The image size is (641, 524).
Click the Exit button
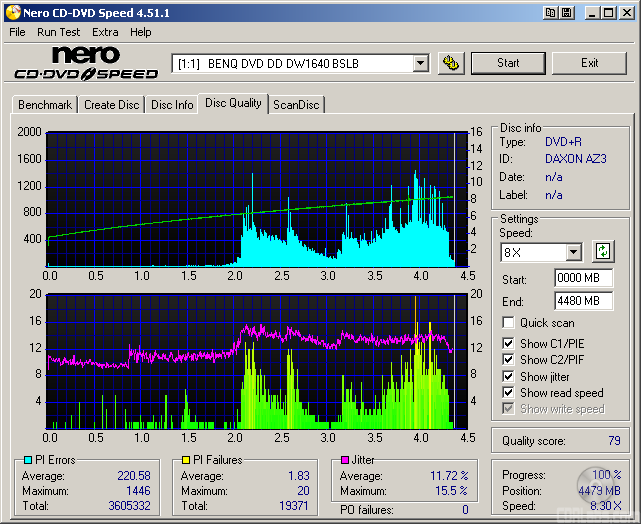589,63
